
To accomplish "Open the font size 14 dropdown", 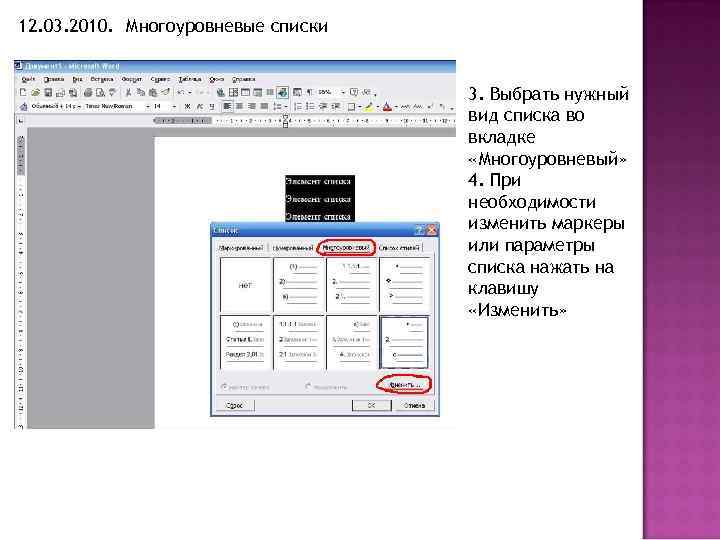I will tap(165, 106).
